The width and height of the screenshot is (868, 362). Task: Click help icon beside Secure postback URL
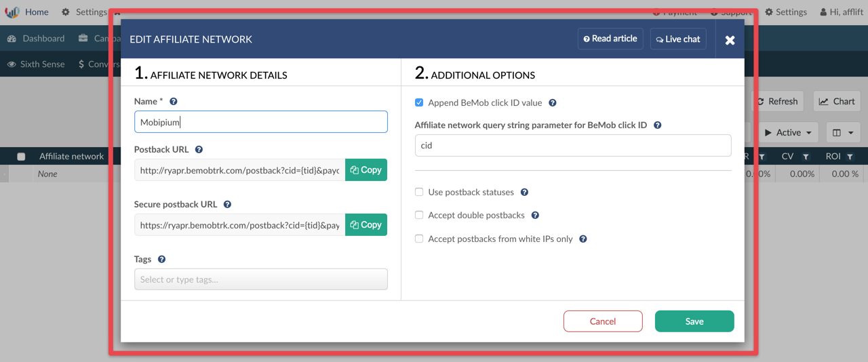(x=227, y=205)
